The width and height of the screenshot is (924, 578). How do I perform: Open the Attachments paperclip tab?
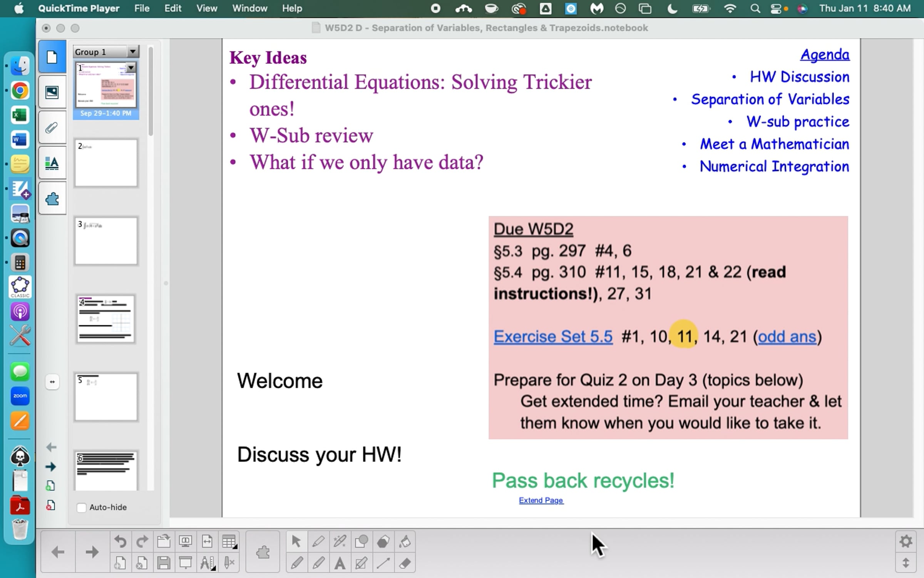pyautogui.click(x=52, y=128)
